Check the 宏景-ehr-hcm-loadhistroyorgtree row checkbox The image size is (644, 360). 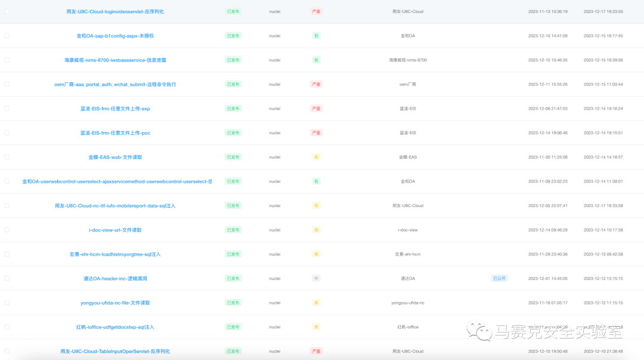[7, 254]
